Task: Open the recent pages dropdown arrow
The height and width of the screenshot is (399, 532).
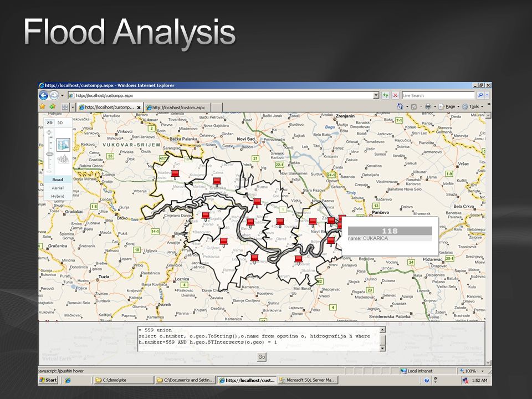Action: 63,96
